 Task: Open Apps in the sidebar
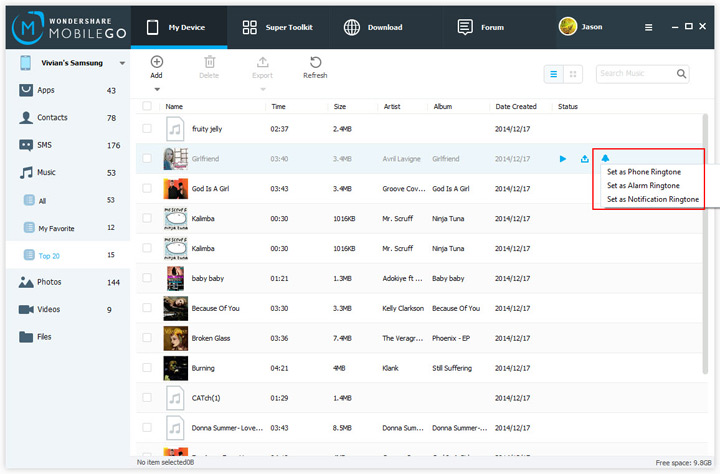click(x=68, y=90)
